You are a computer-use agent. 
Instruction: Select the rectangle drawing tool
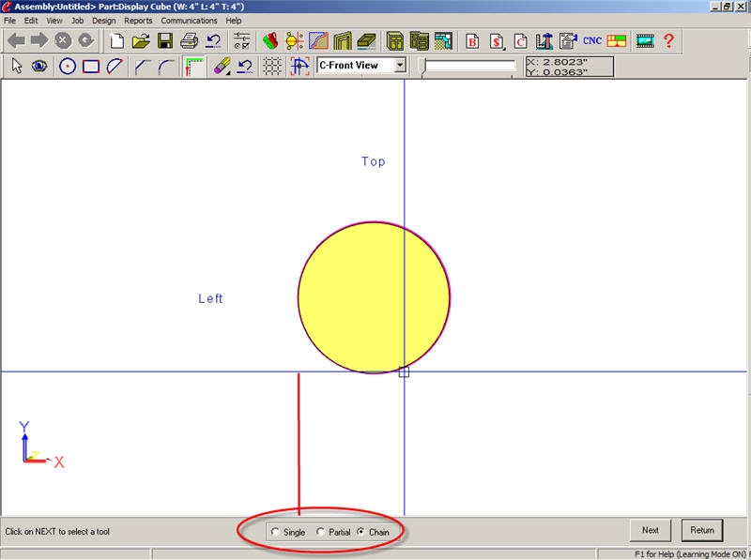[x=91, y=66]
